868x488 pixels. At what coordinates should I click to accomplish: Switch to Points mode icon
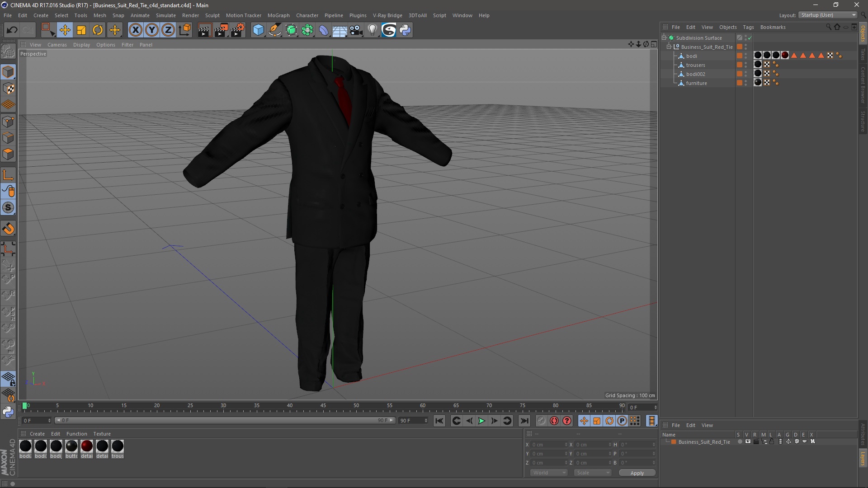[8, 122]
